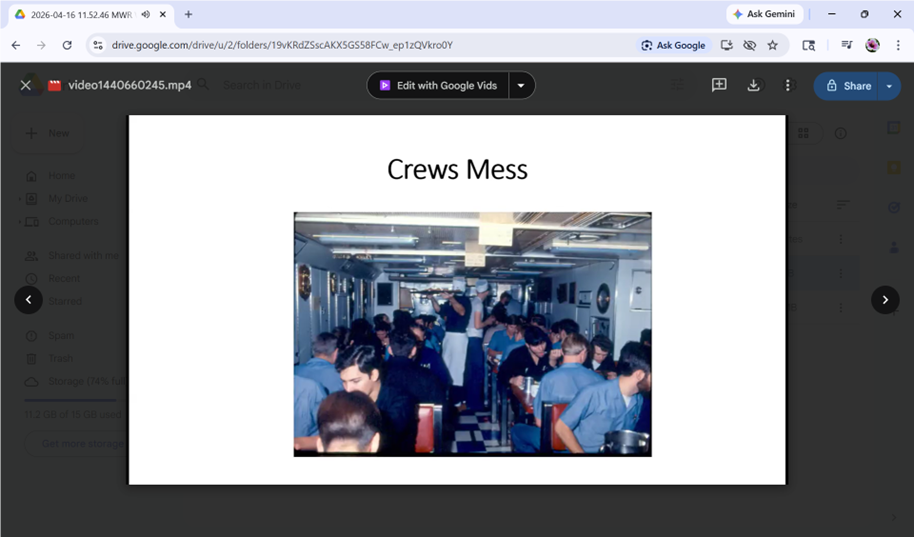Close the video preview with X icon
Screen dimensions: 914x537
(26, 85)
